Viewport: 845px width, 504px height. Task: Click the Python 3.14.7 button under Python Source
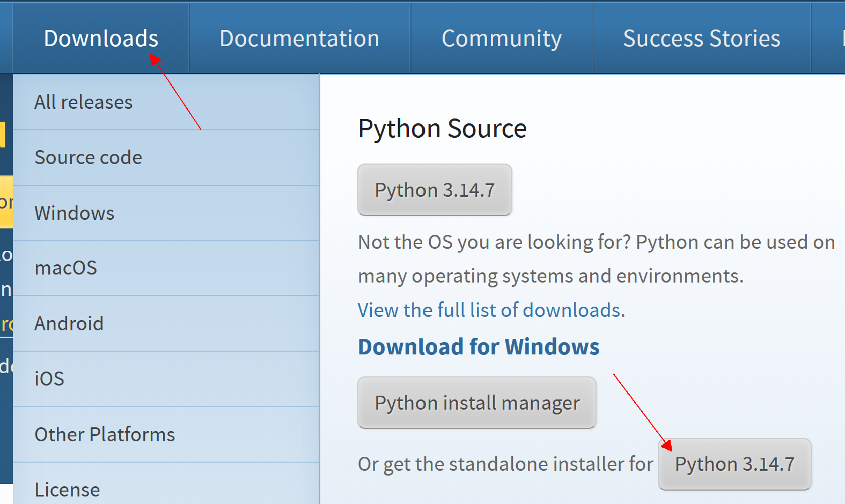click(x=435, y=190)
